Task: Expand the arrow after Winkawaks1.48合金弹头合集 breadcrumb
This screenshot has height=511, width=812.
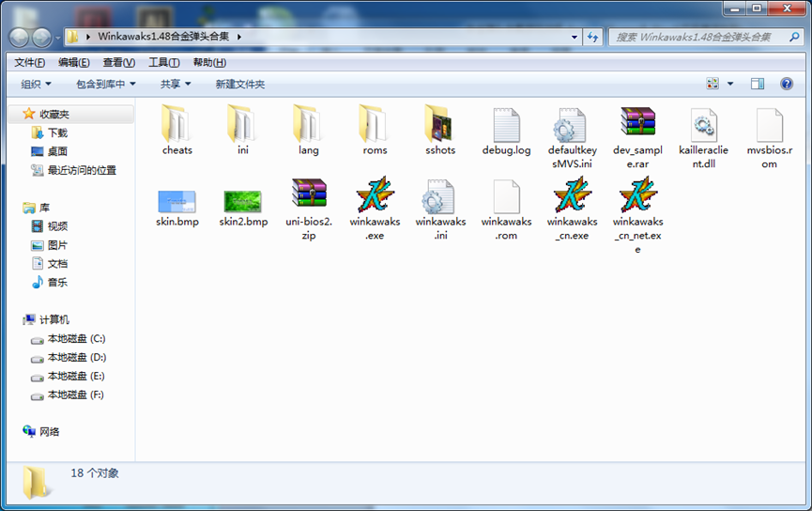Action: pos(239,37)
